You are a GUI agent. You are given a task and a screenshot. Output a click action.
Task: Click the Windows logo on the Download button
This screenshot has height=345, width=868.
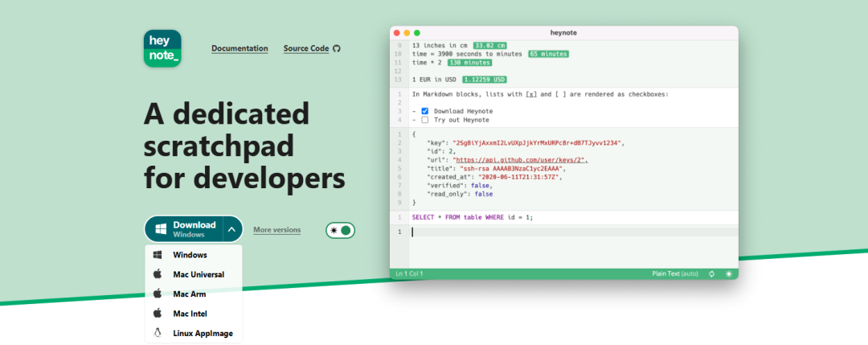coord(161,228)
